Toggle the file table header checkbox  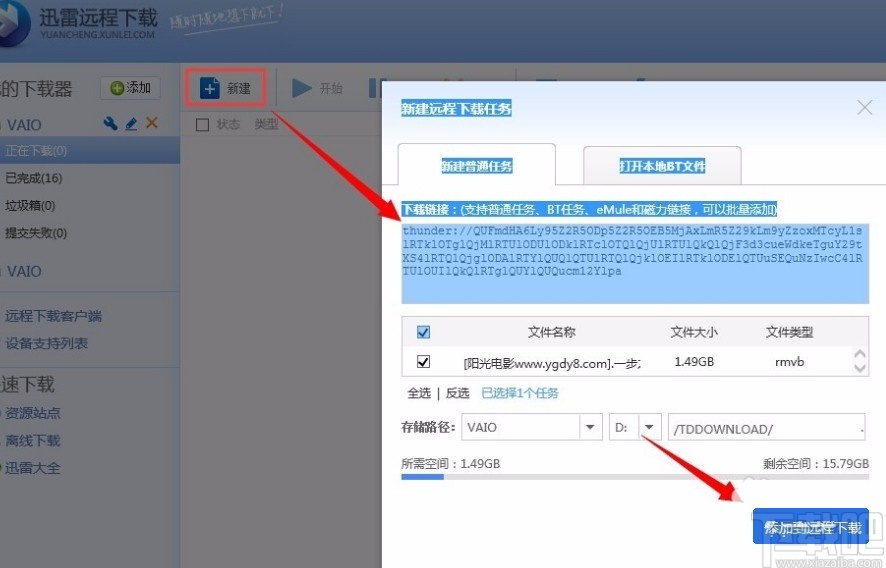click(x=423, y=332)
